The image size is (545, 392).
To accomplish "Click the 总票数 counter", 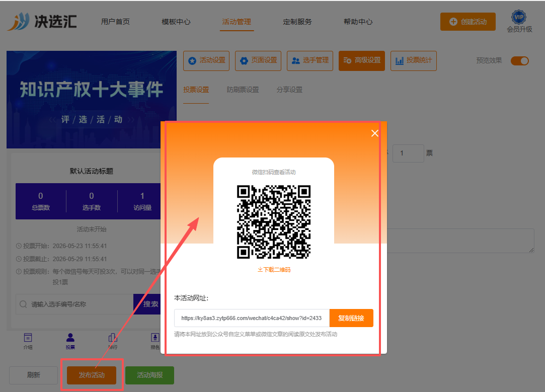I will click(41, 201).
